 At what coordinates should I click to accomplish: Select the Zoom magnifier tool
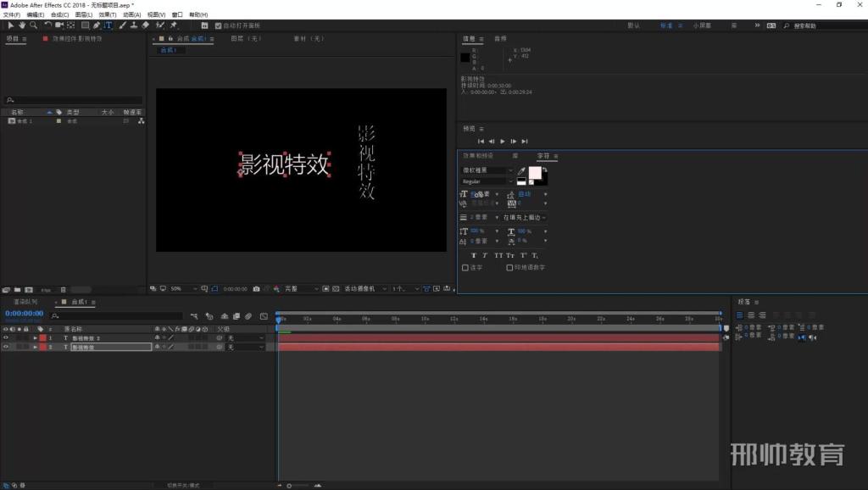coord(33,25)
